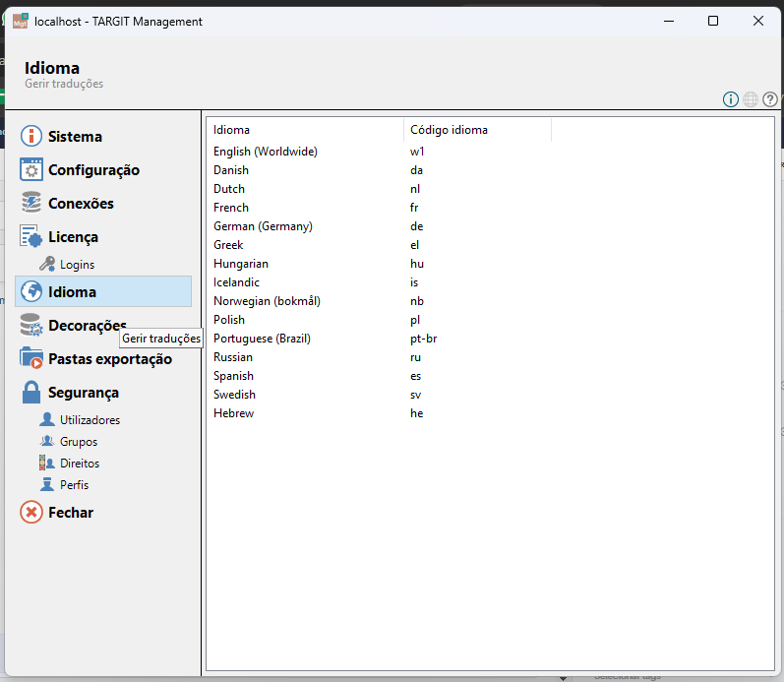This screenshot has width=784, height=682.
Task: Click the Conexões database icon
Action: tap(31, 203)
